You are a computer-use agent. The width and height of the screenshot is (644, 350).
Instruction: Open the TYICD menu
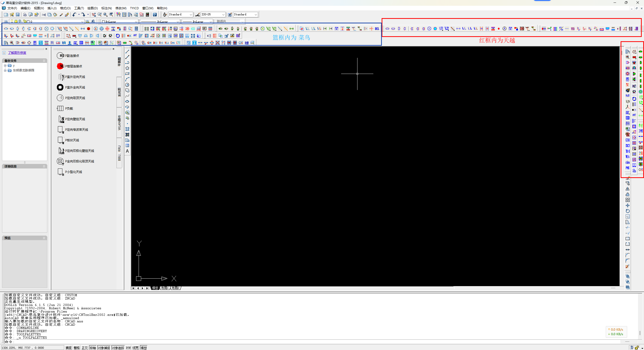tap(134, 8)
